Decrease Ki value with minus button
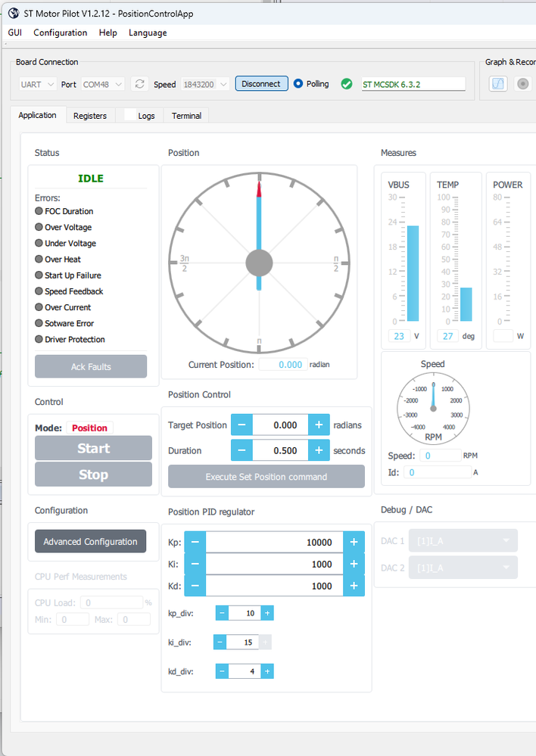Viewport: 536px width, 756px height. [x=195, y=564]
